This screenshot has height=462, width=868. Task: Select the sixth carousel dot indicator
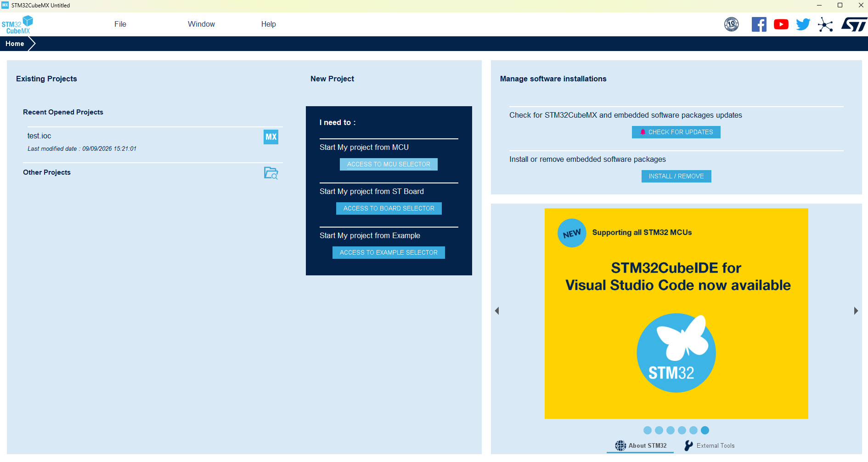[x=705, y=430]
